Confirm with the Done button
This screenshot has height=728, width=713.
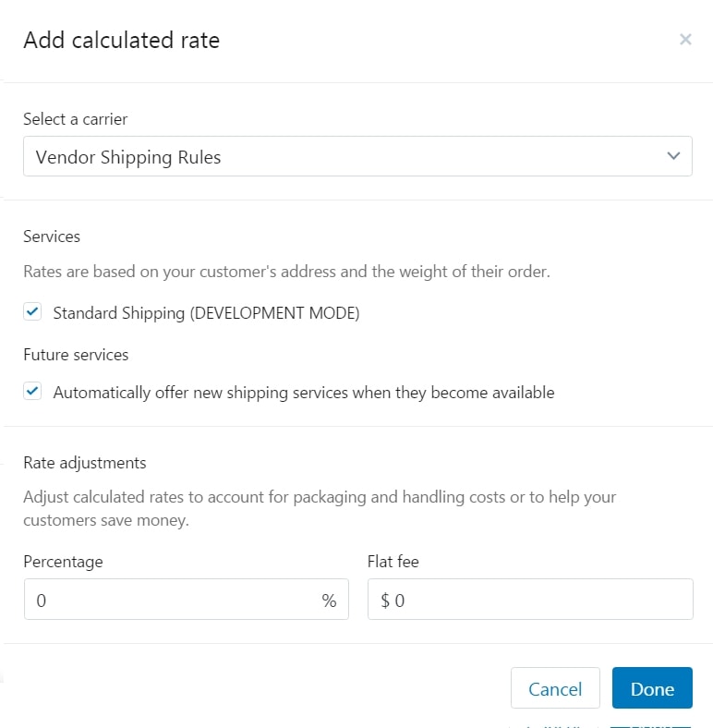click(652, 689)
